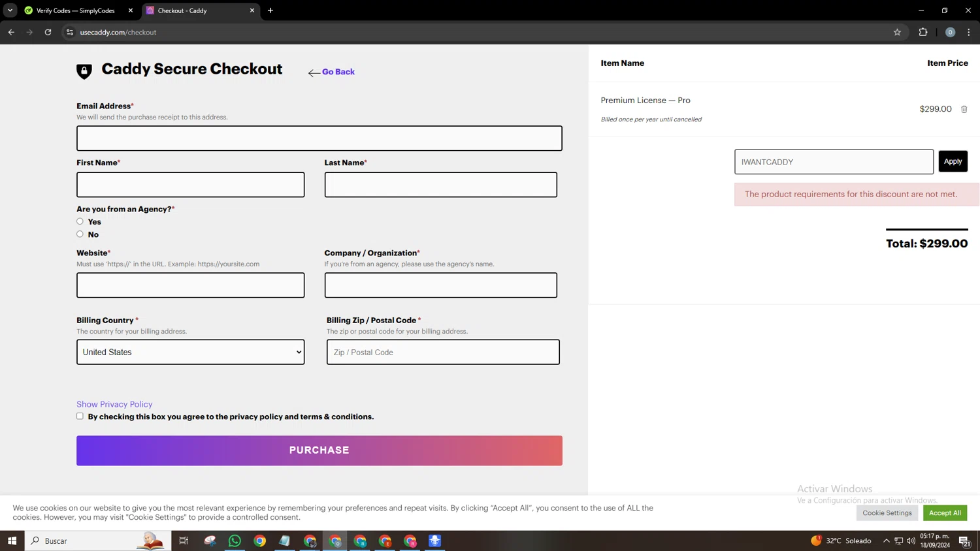
Task: Click the browser back arrow
Action: [x=11, y=32]
